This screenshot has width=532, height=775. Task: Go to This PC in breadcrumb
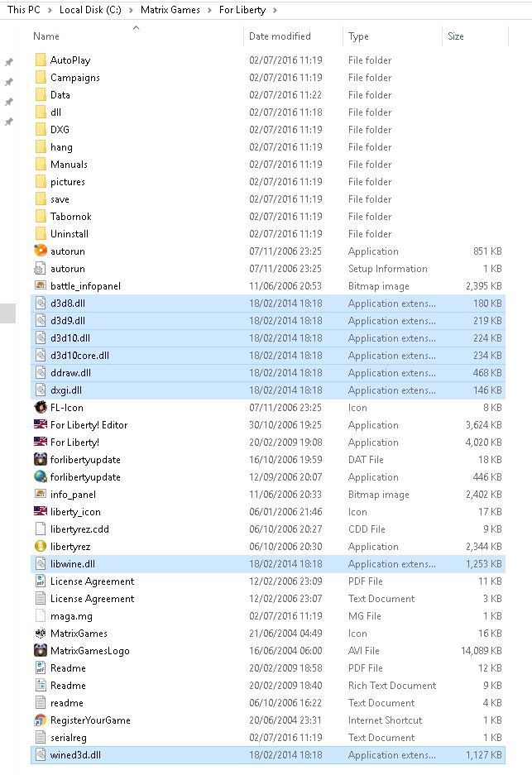[24, 10]
